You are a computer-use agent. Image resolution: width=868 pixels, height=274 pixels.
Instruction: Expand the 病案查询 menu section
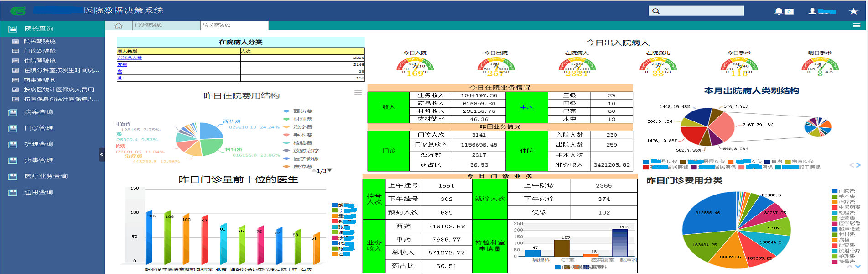[x=39, y=112]
